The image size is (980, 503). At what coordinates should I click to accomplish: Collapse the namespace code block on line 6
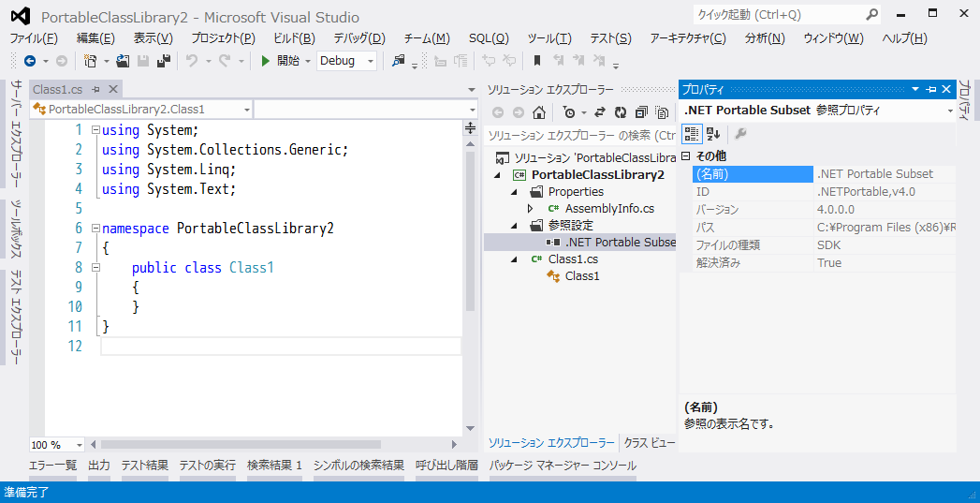click(95, 229)
